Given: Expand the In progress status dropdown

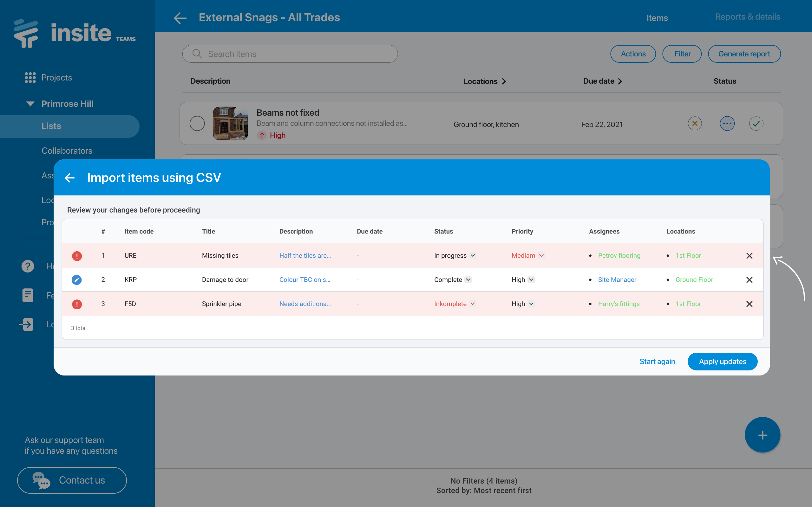Looking at the screenshot, I should click(472, 255).
